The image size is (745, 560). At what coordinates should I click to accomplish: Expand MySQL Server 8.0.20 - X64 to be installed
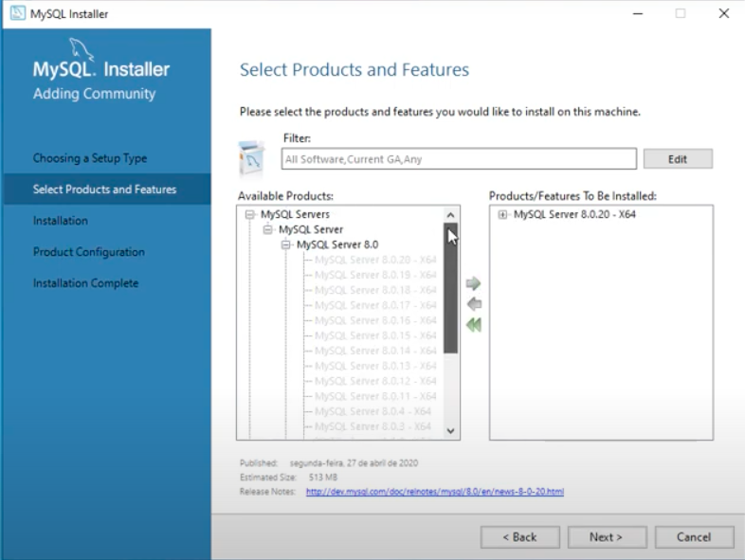point(503,215)
